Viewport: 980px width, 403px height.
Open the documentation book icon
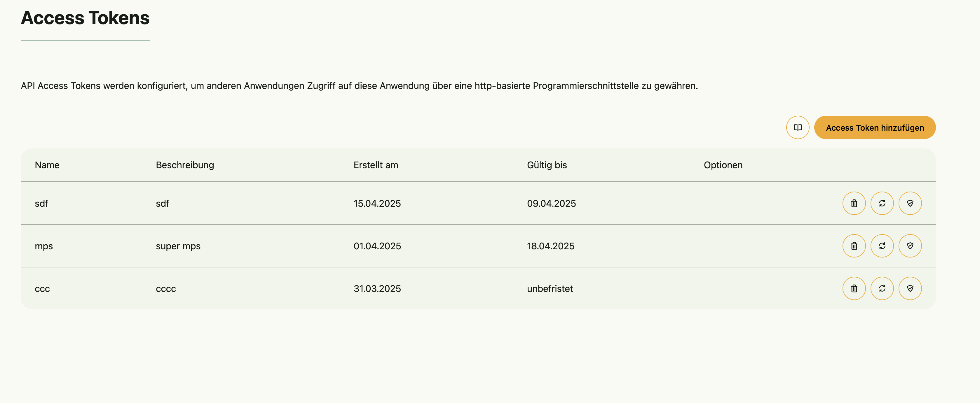(x=797, y=127)
